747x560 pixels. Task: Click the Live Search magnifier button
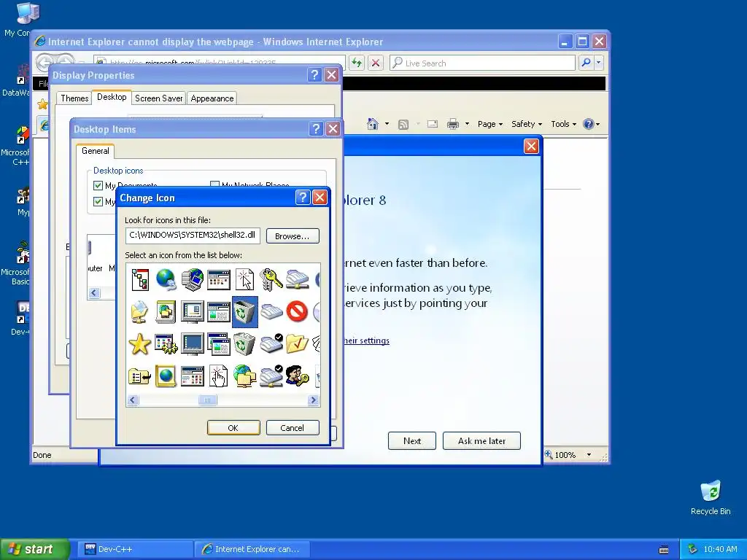(586, 63)
